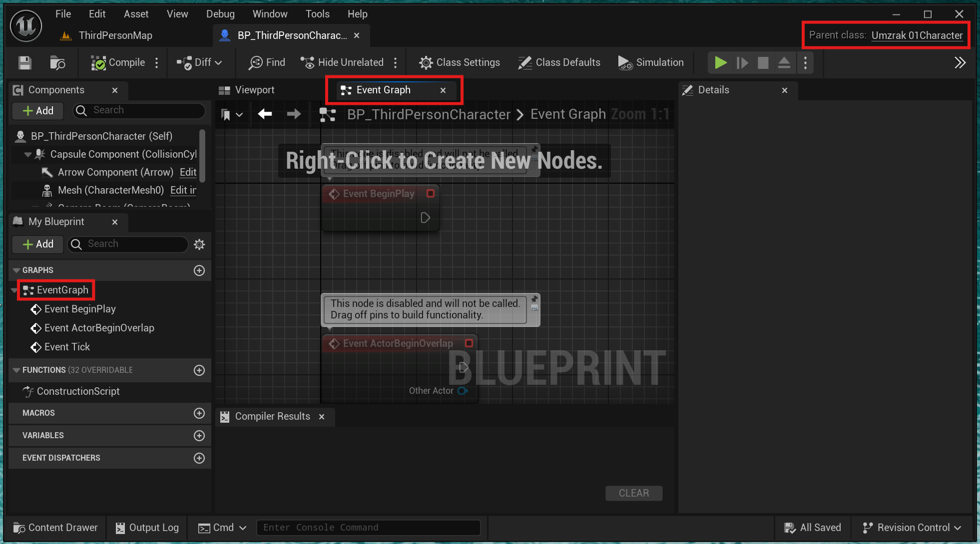Viewport: 980px width, 544px height.
Task: Open the Edit menu
Action: pyautogui.click(x=97, y=14)
